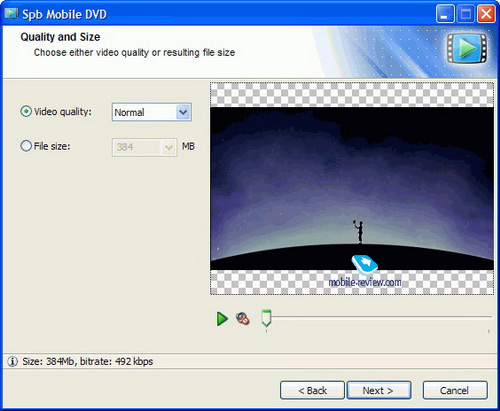Click the Normal quality combo box
The width and height of the screenshot is (500, 411).
pos(152,112)
